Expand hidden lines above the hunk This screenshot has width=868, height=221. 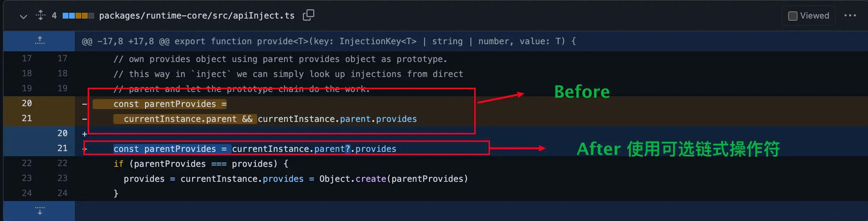click(x=40, y=41)
